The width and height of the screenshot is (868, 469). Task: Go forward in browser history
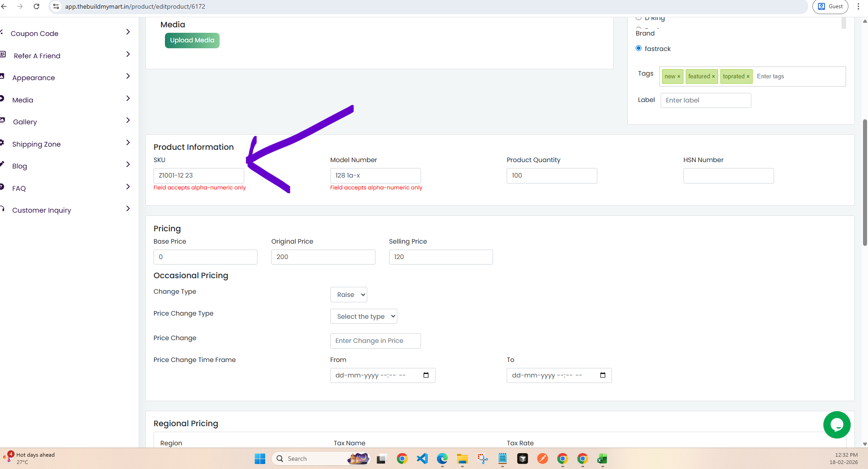20,6
